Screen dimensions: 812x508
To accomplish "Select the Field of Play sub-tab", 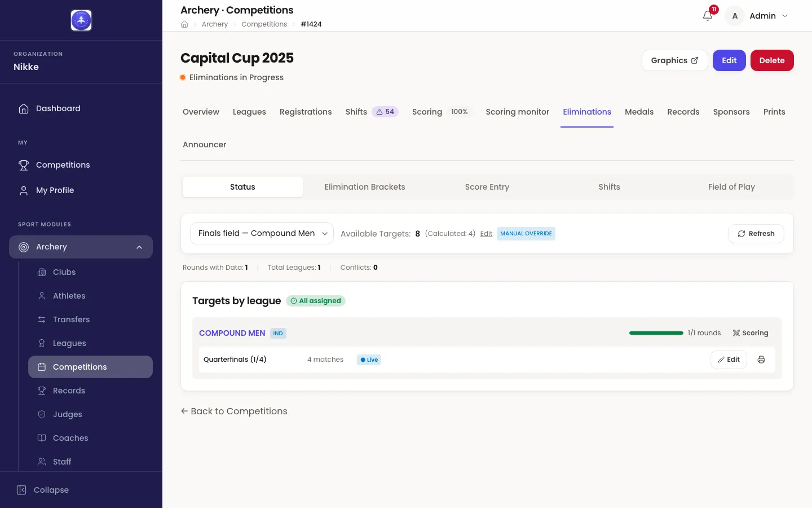I will (731, 187).
